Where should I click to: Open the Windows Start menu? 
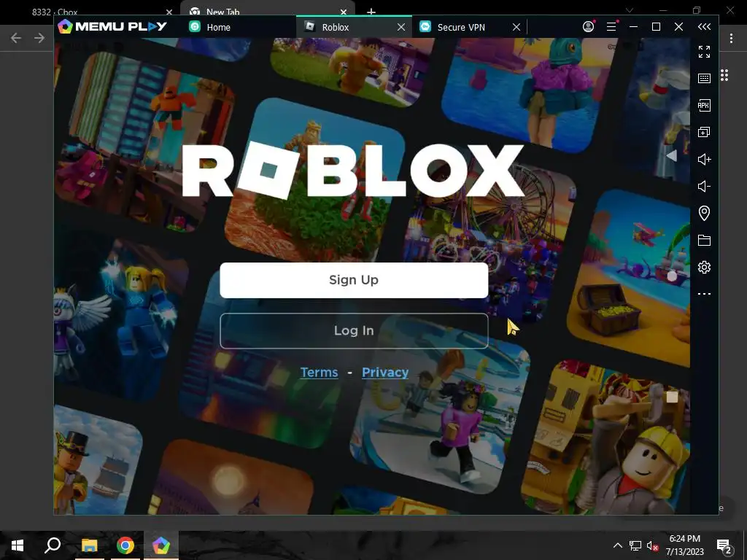(18, 545)
